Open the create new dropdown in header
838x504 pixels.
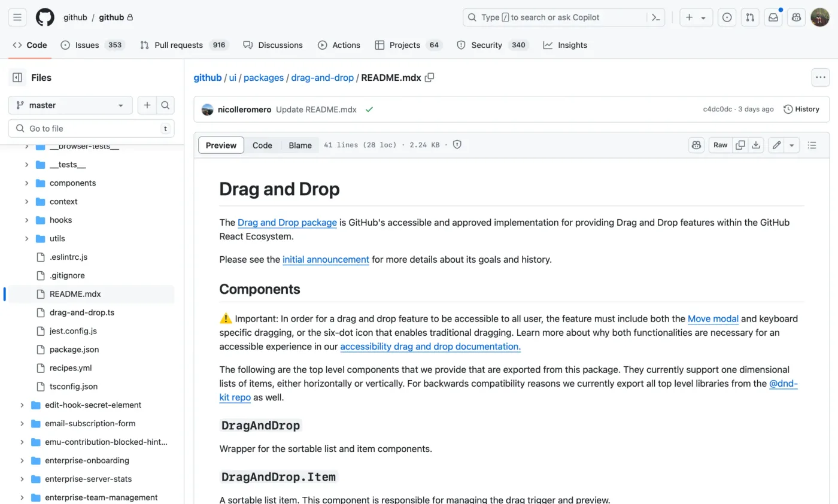point(696,17)
